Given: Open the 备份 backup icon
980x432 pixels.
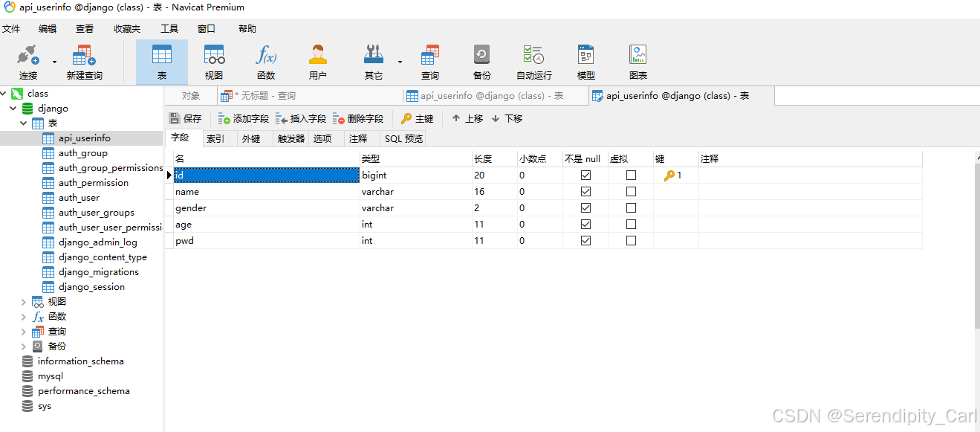Looking at the screenshot, I should [x=481, y=55].
